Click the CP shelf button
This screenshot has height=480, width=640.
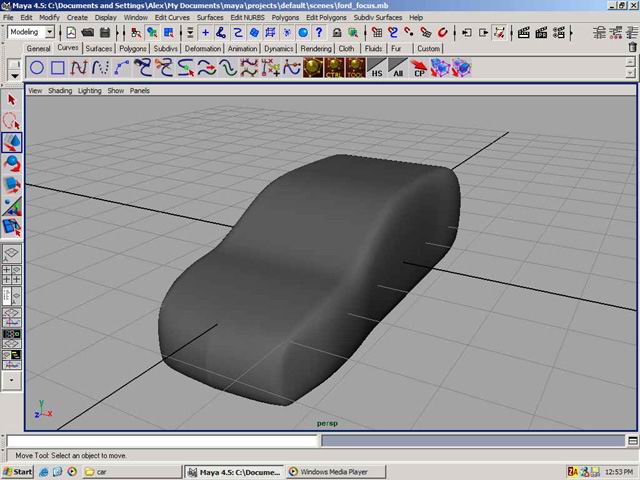(420, 69)
